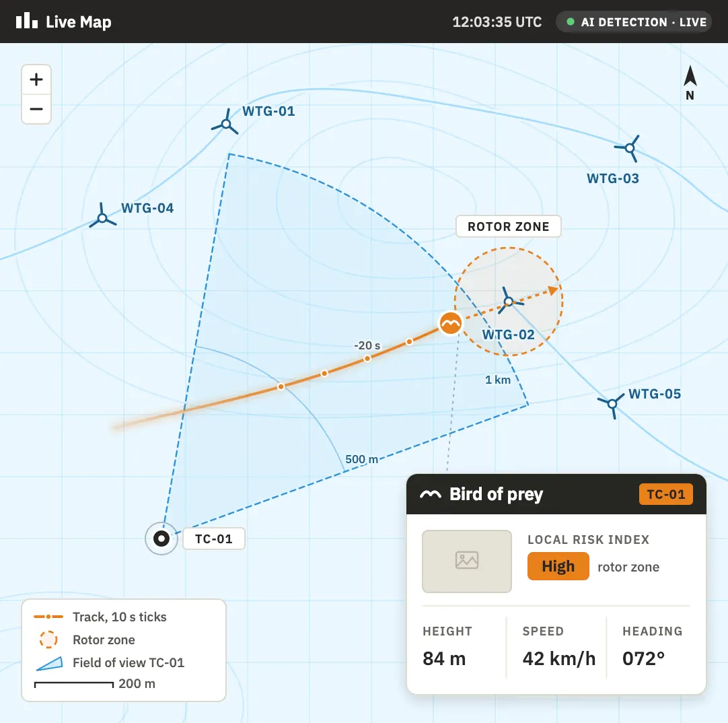
Task: Select the WTG-02 turbine in rotor zone
Action: coord(509,302)
